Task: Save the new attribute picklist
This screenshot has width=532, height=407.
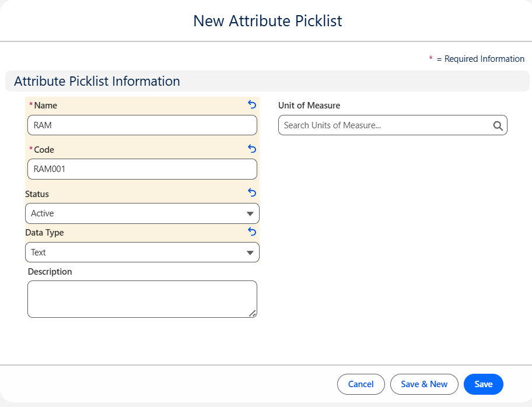Action: pos(483,384)
